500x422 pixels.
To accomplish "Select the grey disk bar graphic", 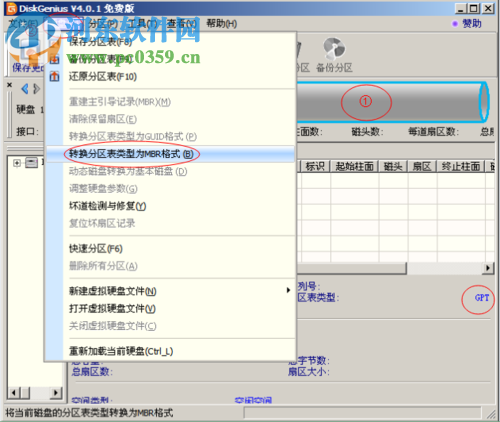I will [392, 102].
